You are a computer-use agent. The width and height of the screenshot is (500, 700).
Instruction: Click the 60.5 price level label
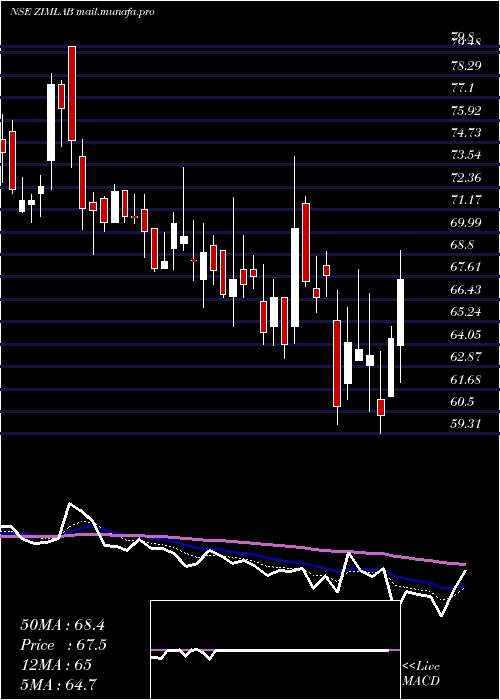point(462,402)
